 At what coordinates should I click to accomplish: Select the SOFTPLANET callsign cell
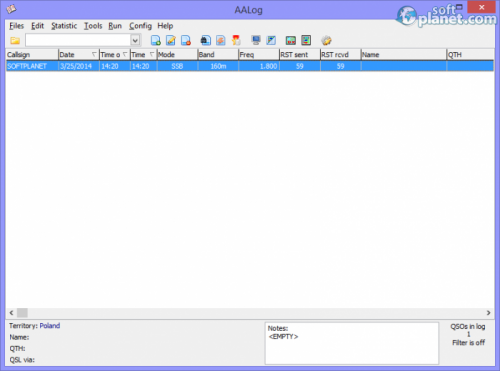coord(32,66)
